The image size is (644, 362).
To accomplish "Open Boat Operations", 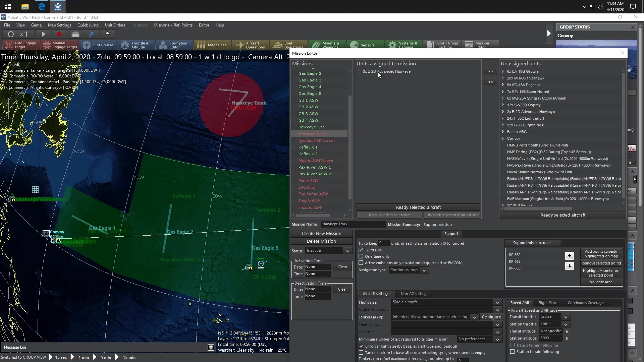I will coord(288,45).
